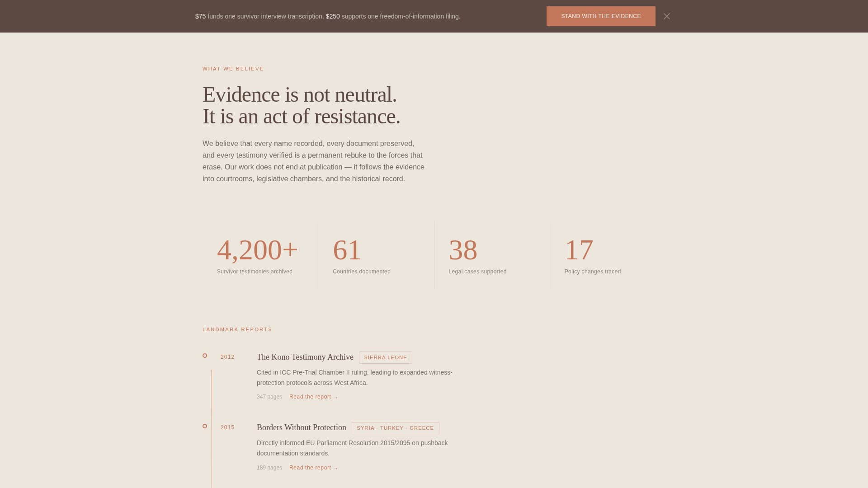Dismiss the donation banner with the X icon
The width and height of the screenshot is (868, 488).
(x=666, y=16)
